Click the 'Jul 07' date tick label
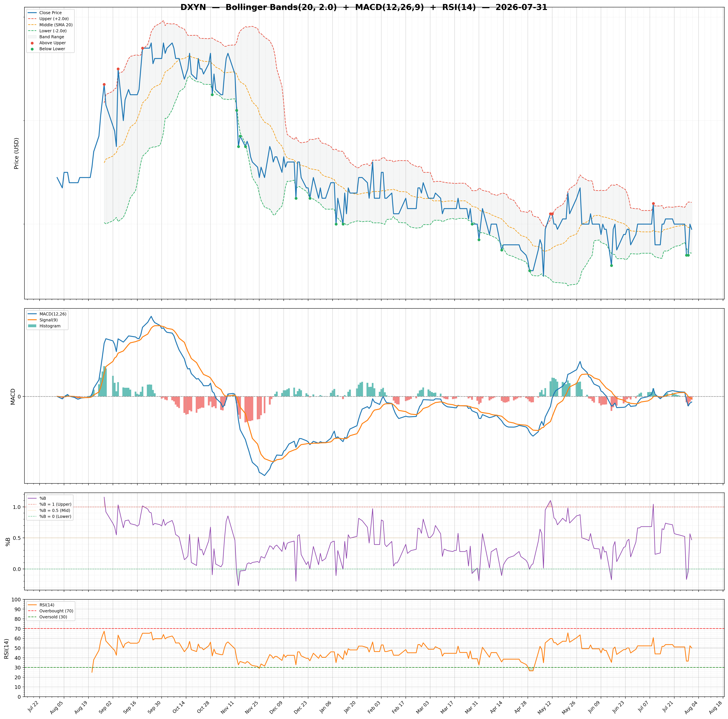This screenshot has width=728, height=719. [x=644, y=707]
